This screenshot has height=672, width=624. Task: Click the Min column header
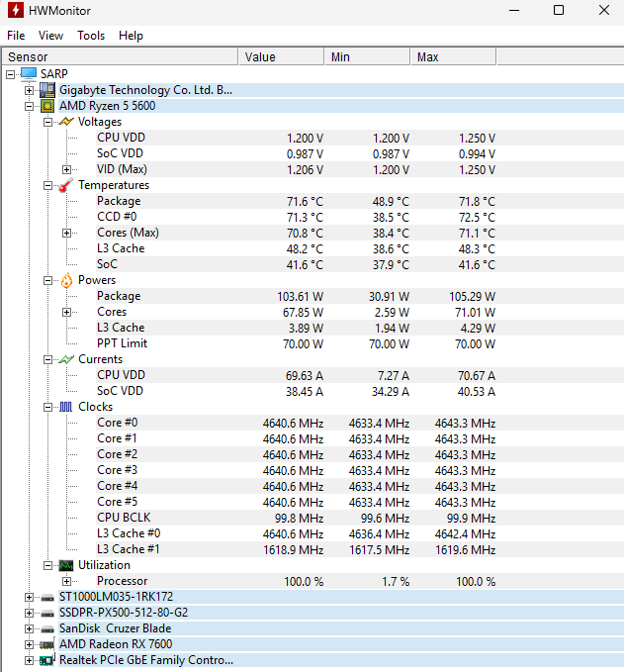[368, 57]
